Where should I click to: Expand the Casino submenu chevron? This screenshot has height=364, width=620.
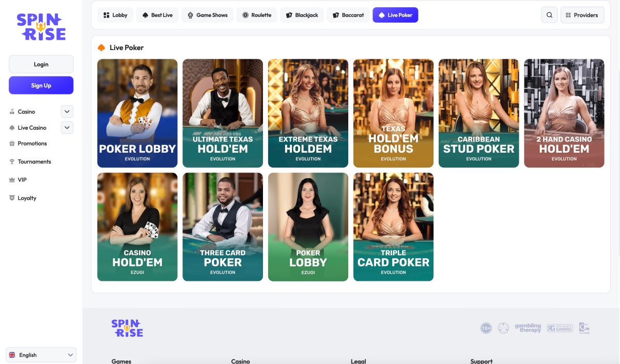pyautogui.click(x=67, y=112)
